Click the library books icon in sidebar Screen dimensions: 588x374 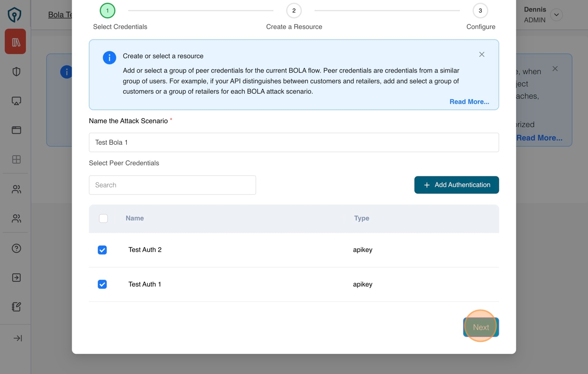[x=16, y=42]
